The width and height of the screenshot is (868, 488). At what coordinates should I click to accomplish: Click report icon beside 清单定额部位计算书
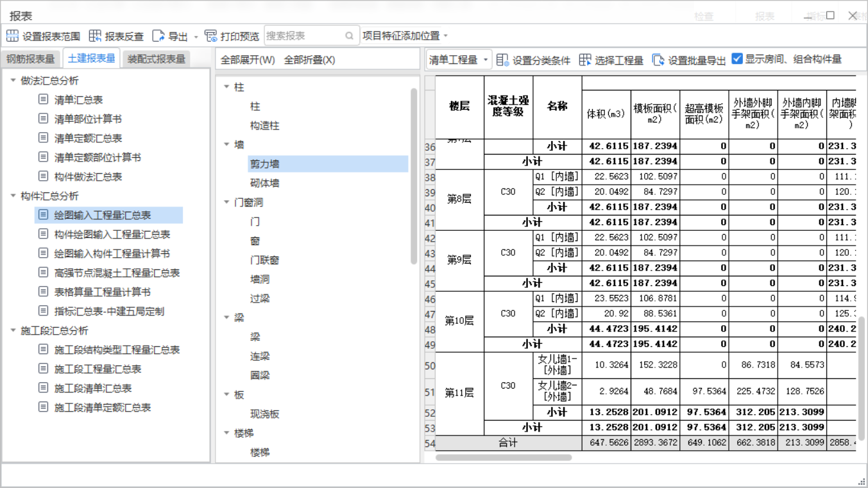point(43,157)
